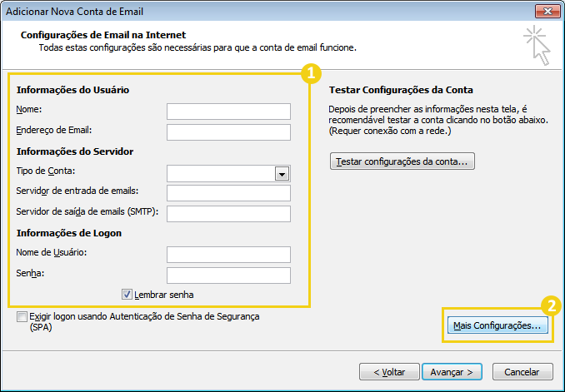Click the yellow number 1 badge
The image size is (565, 392).
coord(309,74)
